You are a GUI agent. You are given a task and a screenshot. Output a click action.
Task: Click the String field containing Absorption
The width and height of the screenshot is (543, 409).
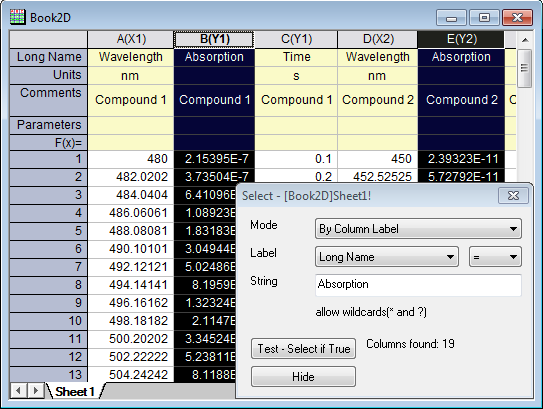click(x=418, y=285)
